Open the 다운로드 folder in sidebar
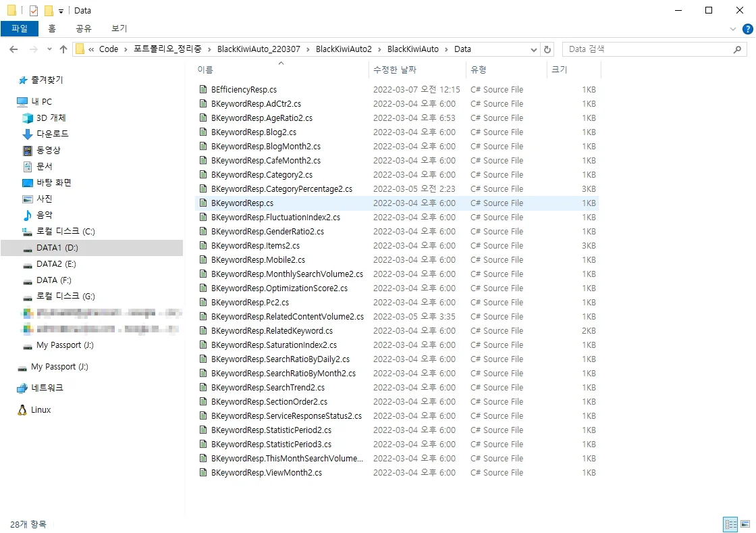Screen dimensions: 756x533 pos(52,134)
